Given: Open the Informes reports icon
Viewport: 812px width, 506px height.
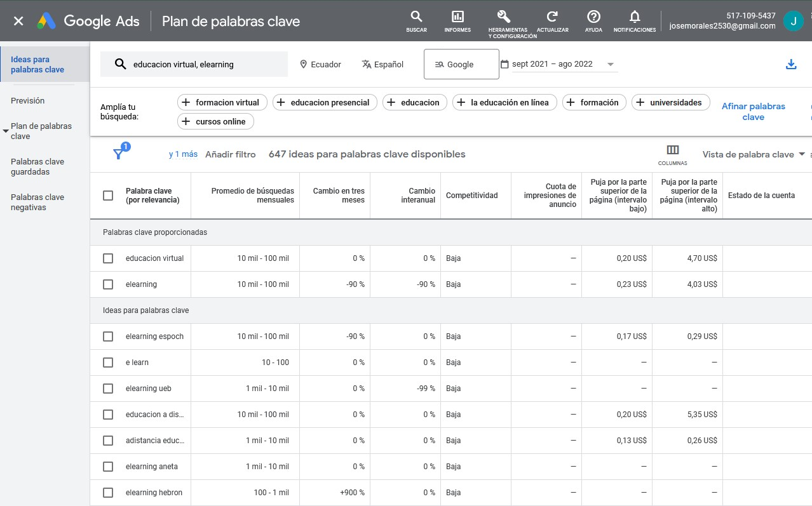Looking at the screenshot, I should coord(457,17).
